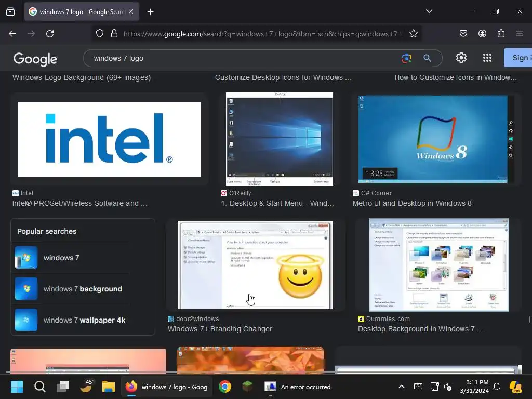Open Task View on the taskbar

click(x=63, y=387)
